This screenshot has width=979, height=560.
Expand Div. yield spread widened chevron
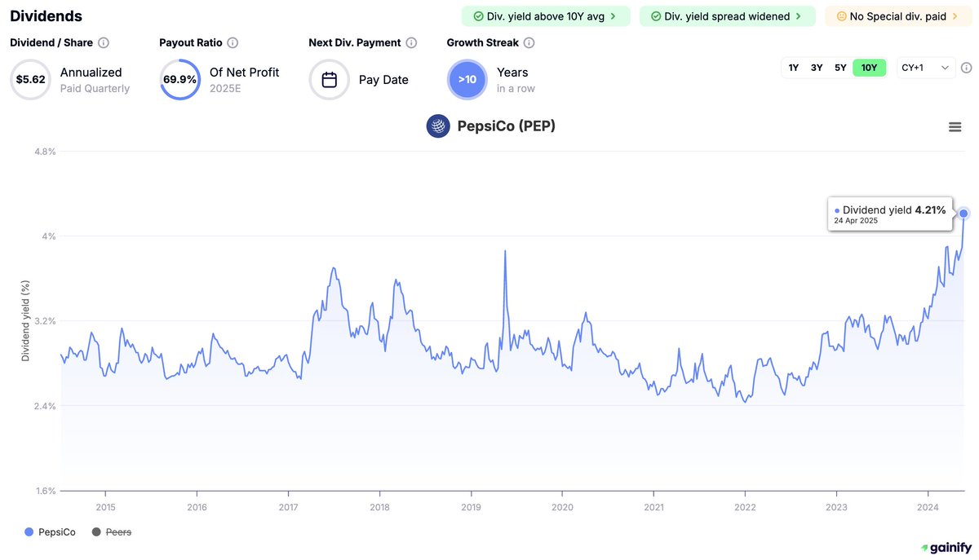pyautogui.click(x=799, y=16)
